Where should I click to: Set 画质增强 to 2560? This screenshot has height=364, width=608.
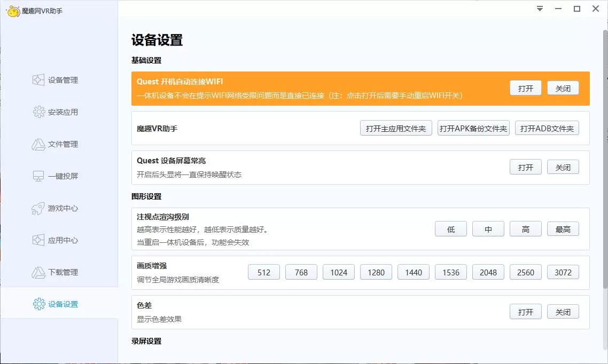525,272
